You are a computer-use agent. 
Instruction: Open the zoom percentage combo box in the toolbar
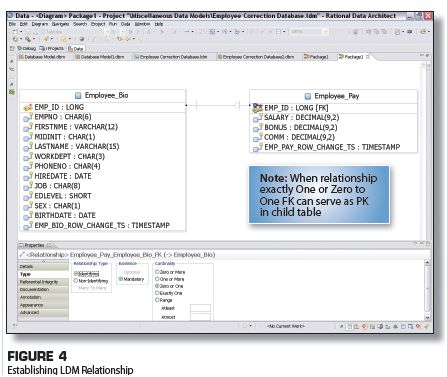tap(309, 32)
